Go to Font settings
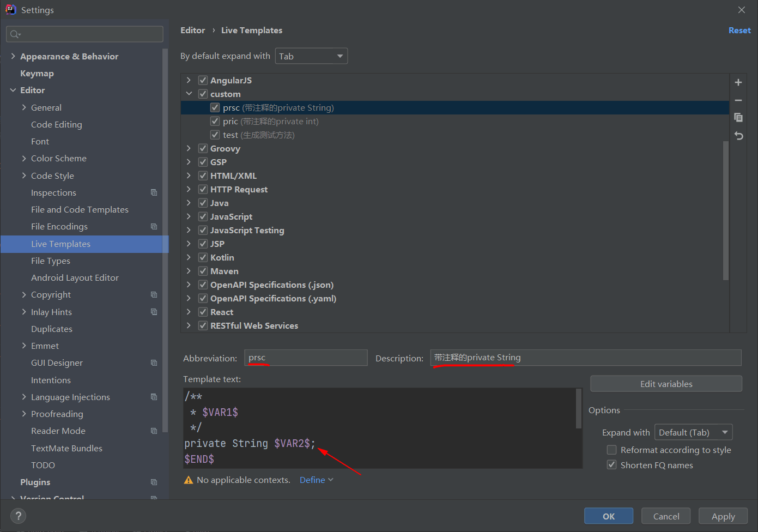The width and height of the screenshot is (758, 532). (40, 141)
